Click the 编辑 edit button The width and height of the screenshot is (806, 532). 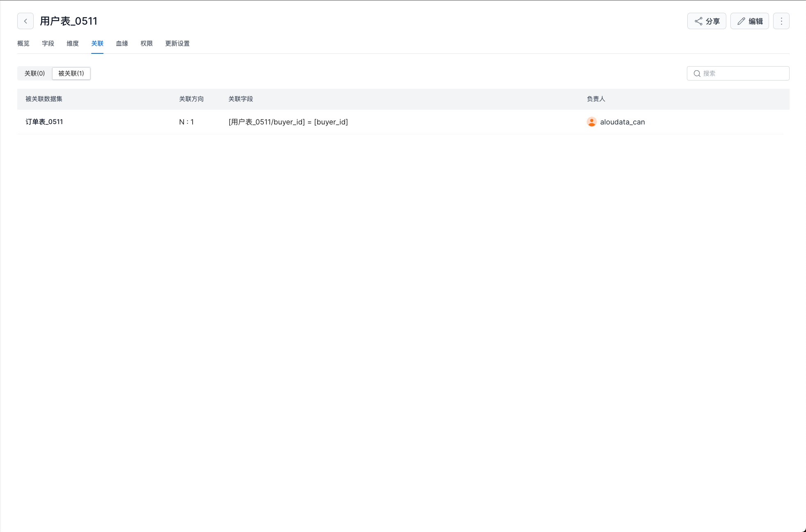coord(750,21)
